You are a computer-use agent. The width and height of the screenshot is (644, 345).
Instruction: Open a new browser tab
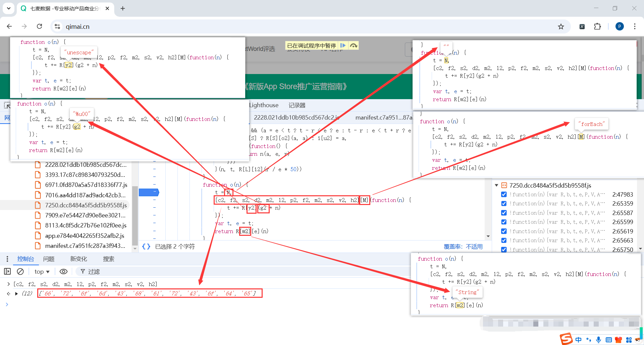(123, 8)
